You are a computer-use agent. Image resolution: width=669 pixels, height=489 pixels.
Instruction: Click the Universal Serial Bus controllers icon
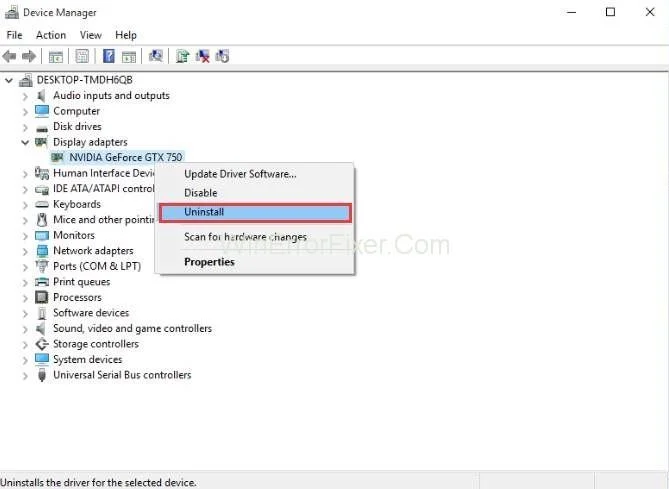42,375
